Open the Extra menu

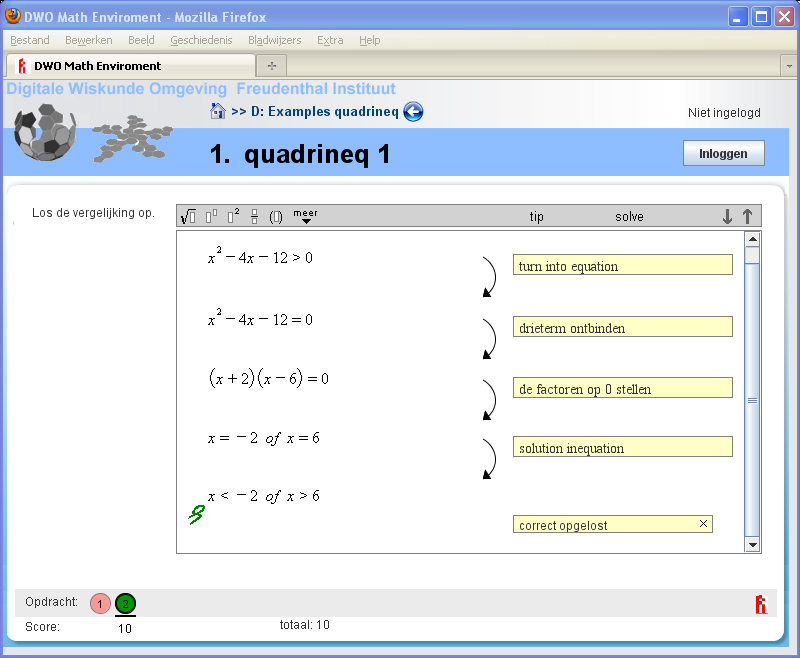coord(330,40)
